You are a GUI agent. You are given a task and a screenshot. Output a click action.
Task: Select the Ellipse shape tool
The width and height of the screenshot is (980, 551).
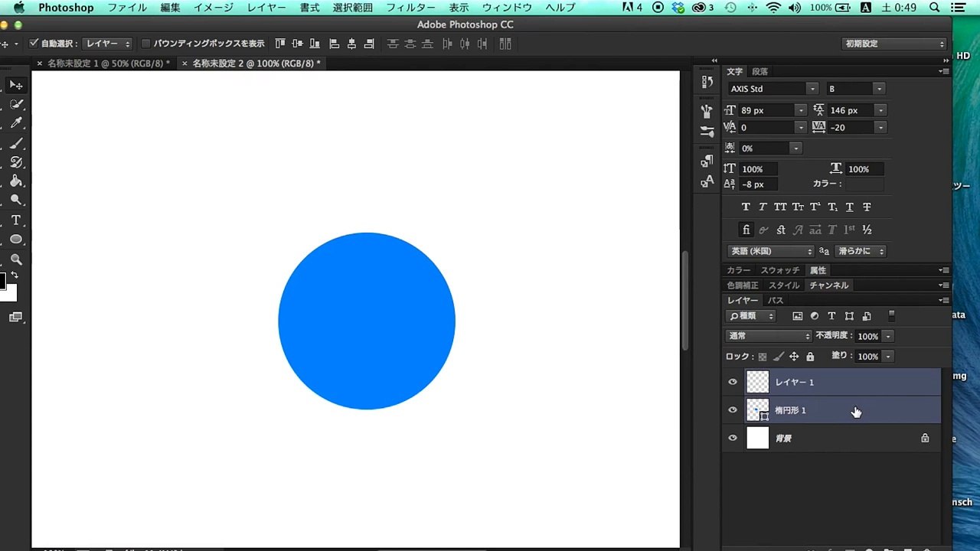point(16,240)
